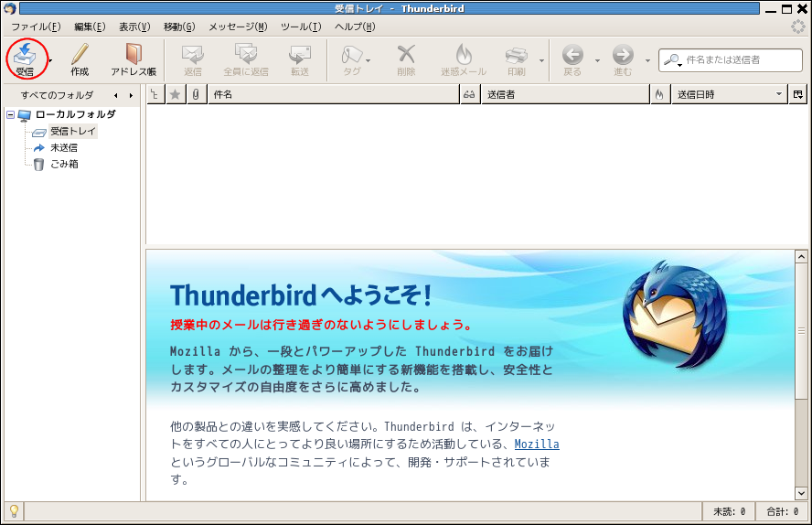Open the 移動(G) menu
This screenshot has height=525, width=812.
pyautogui.click(x=179, y=27)
